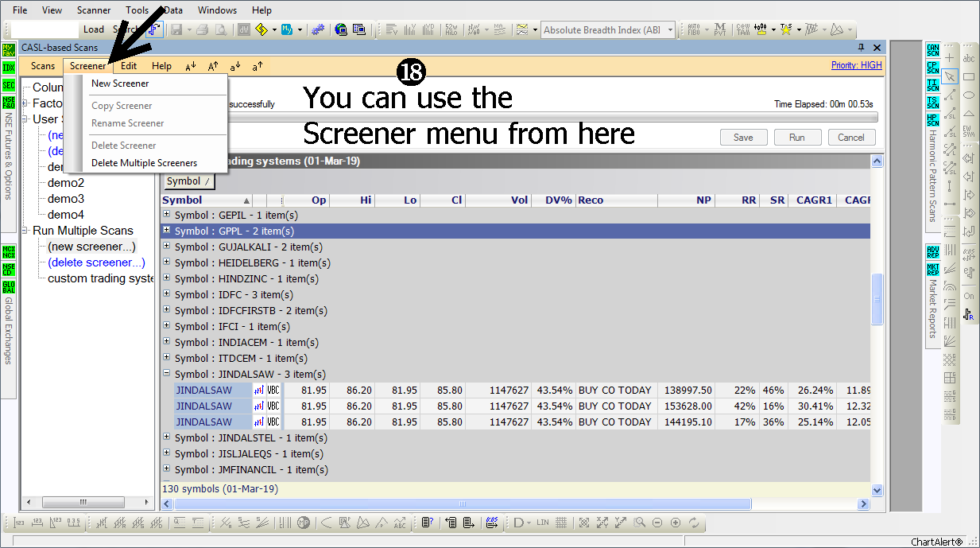Click the Save button
The height and width of the screenshot is (548, 980).
point(743,138)
